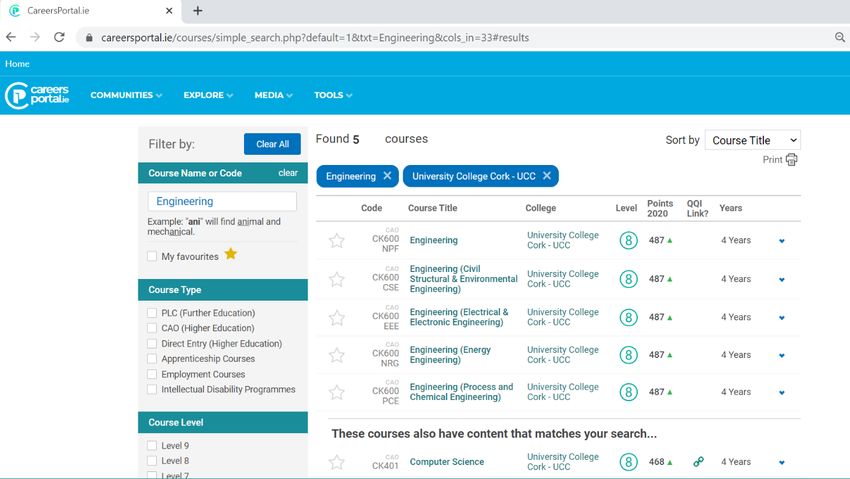850x479 pixels.
Task: Open Engineering (Process and Chemical Engineering) link
Action: pos(461,392)
